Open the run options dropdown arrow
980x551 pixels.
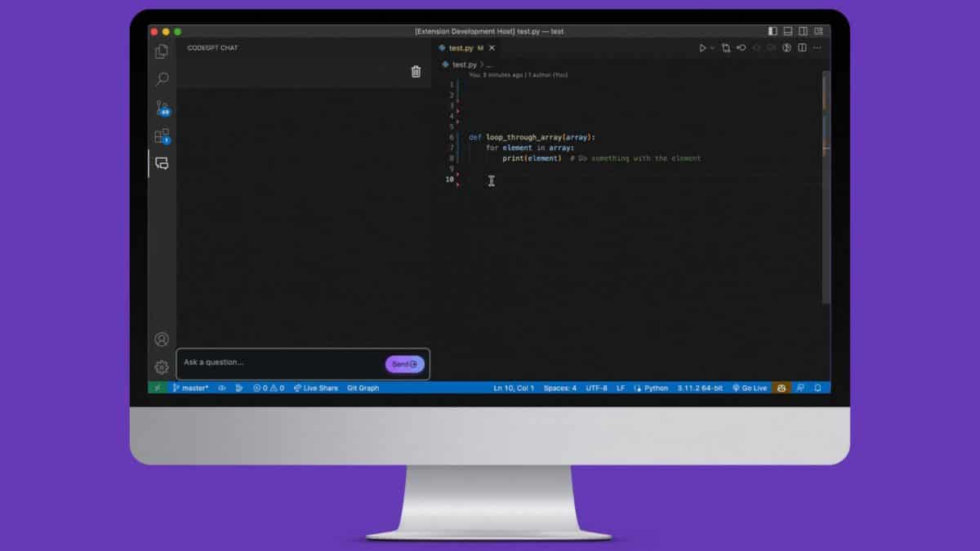(712, 48)
